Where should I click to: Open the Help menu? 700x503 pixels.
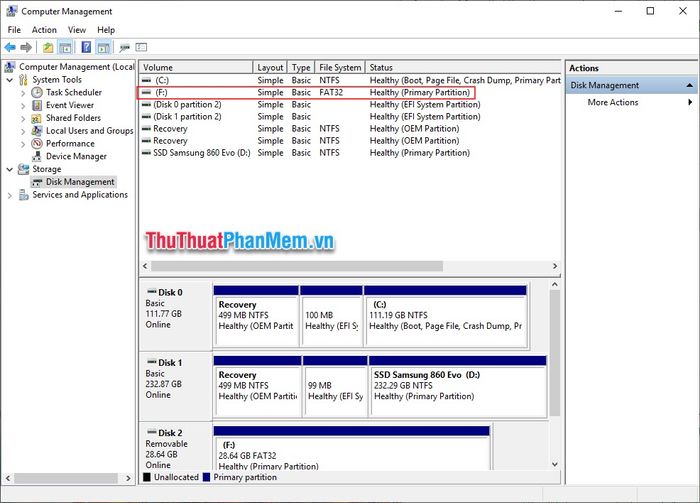(106, 30)
